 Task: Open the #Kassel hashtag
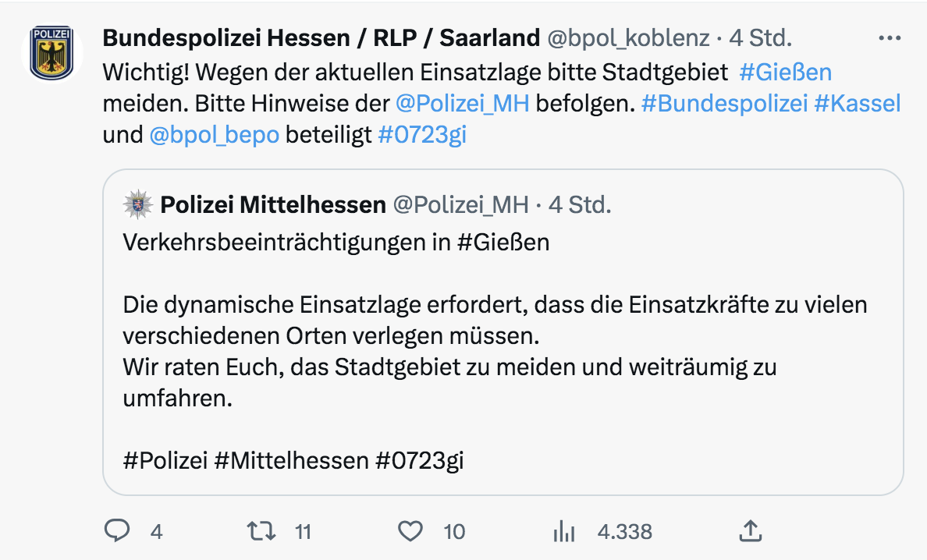click(858, 103)
